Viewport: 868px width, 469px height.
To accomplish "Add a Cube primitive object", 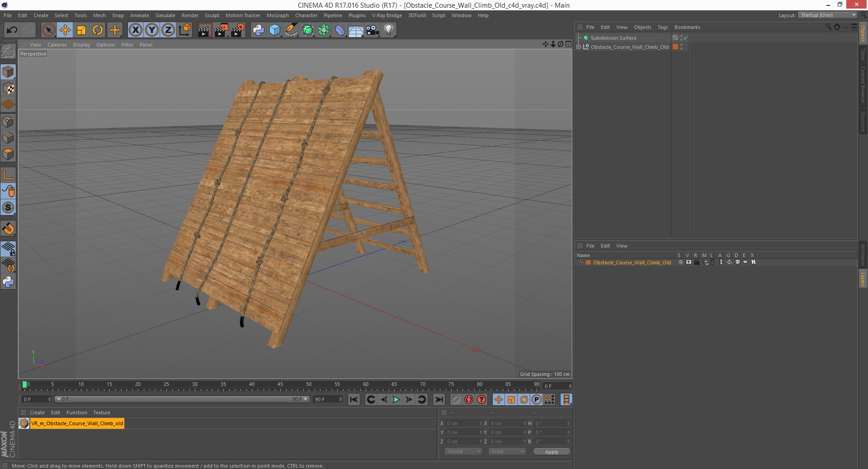I will (275, 30).
